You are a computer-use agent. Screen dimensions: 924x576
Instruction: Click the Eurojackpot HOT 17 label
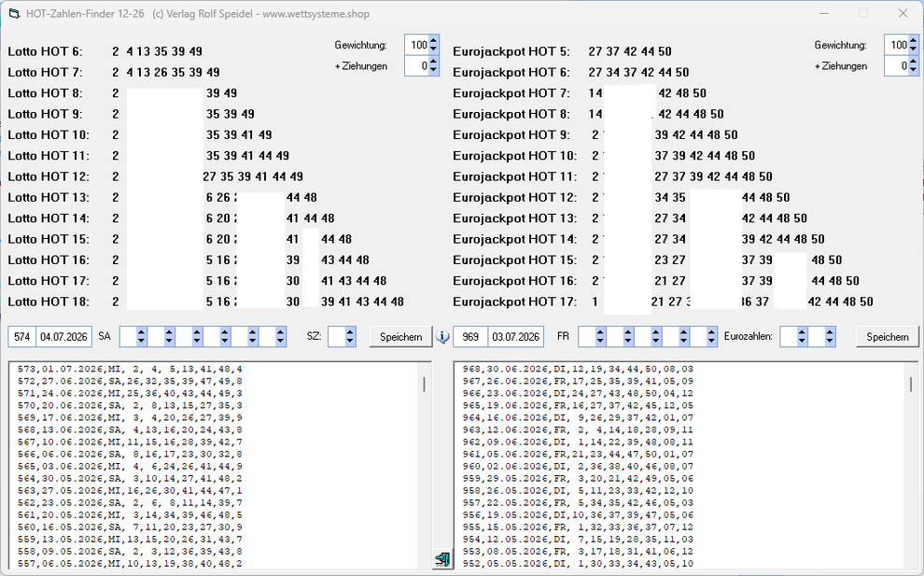(515, 302)
